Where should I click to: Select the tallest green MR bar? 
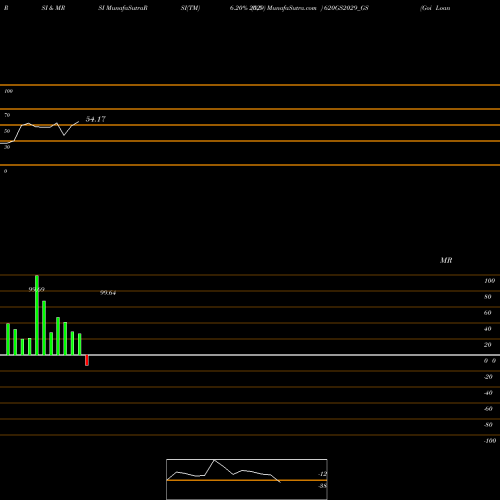(x=37, y=315)
